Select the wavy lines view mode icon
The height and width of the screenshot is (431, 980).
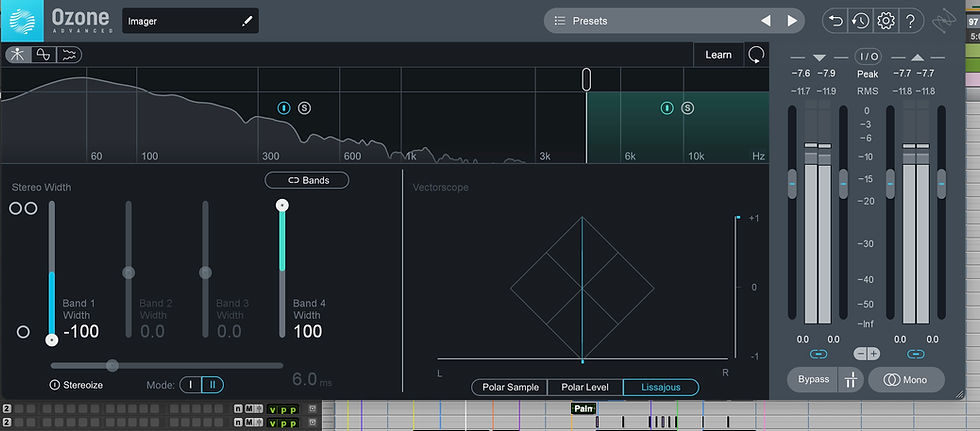pos(69,55)
